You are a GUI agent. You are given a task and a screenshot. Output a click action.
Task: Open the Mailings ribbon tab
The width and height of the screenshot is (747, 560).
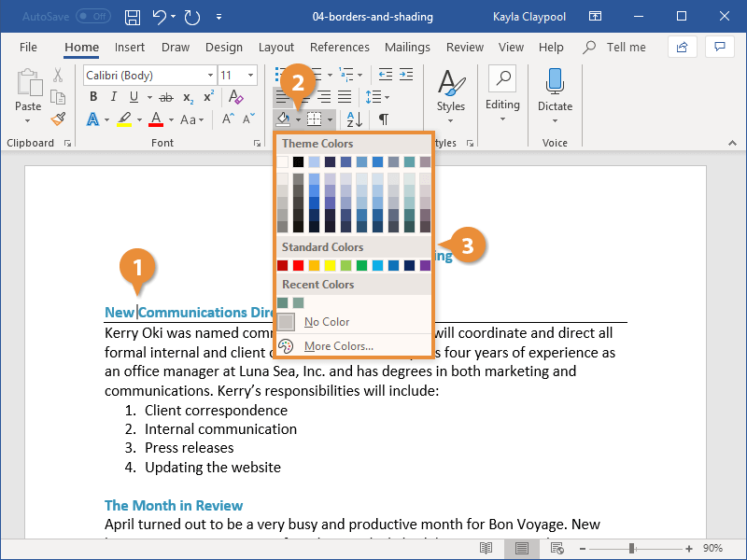click(407, 47)
